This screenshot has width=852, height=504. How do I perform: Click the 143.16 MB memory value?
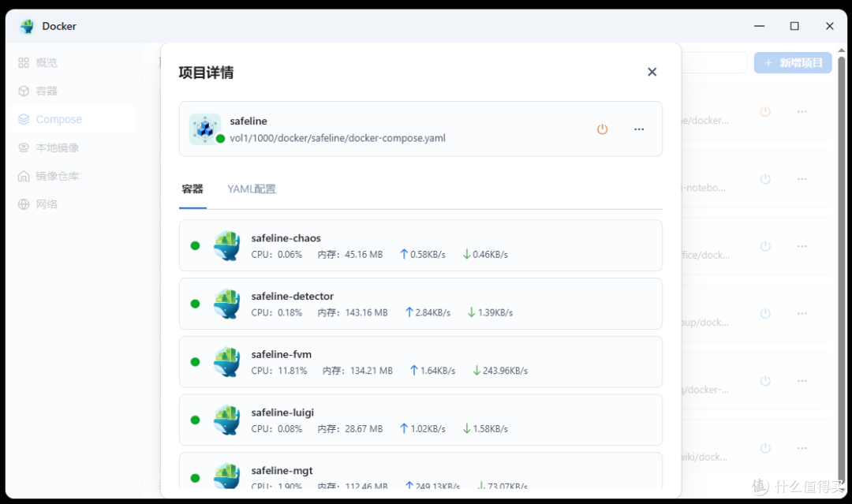(366, 312)
